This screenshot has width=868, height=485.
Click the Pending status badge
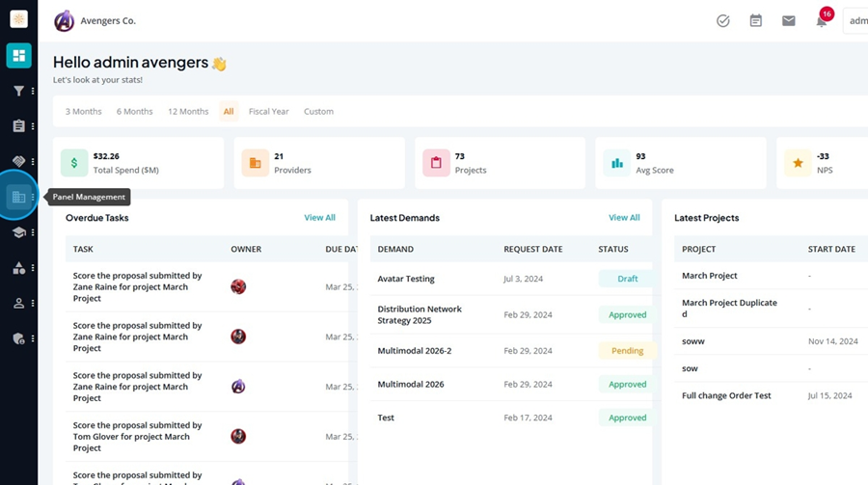point(628,350)
